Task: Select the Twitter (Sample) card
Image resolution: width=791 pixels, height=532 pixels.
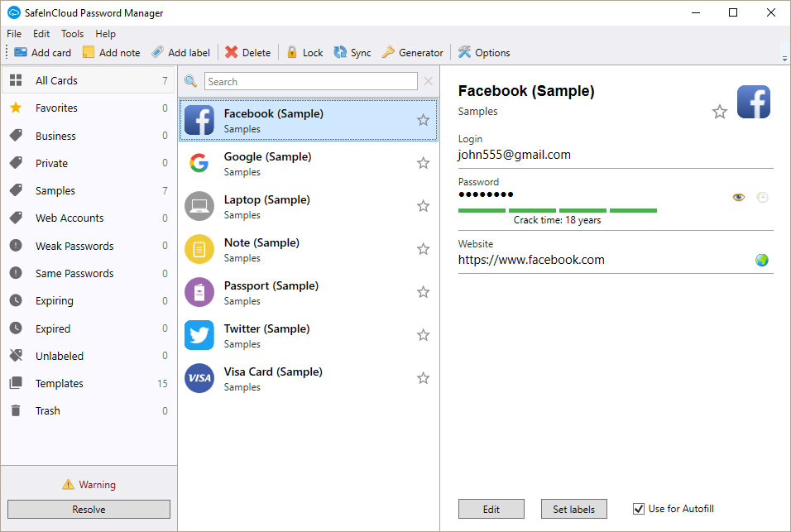Action: [309, 335]
